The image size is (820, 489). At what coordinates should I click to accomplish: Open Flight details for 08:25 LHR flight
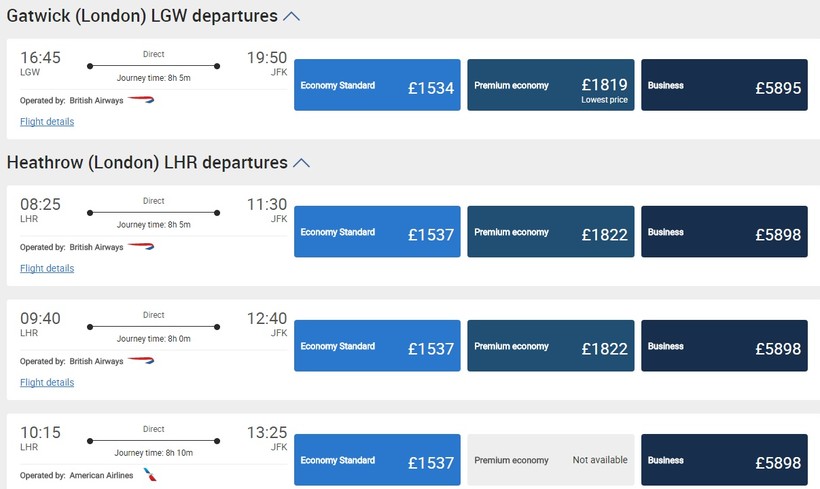click(x=47, y=268)
